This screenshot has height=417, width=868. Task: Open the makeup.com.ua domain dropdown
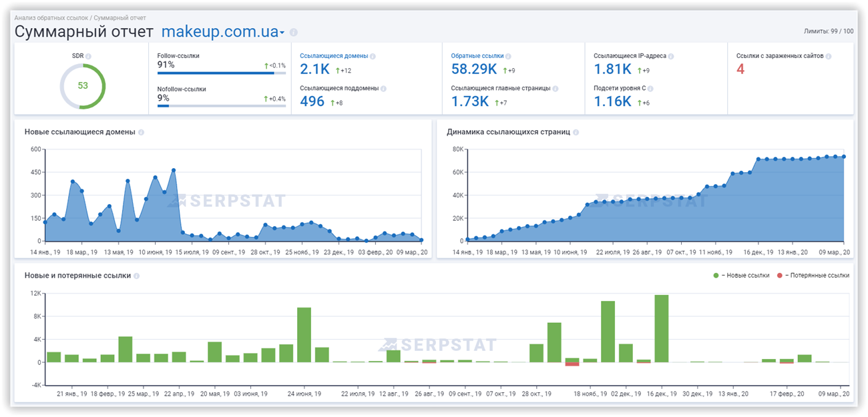coord(223,31)
